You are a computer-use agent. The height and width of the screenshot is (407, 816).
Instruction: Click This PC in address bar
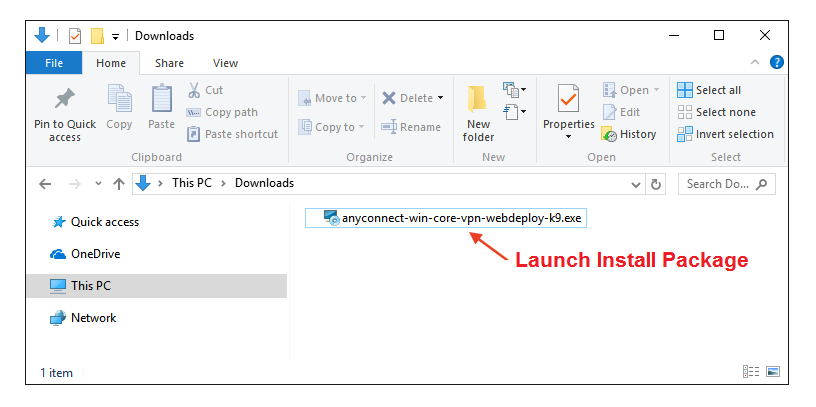(x=192, y=183)
